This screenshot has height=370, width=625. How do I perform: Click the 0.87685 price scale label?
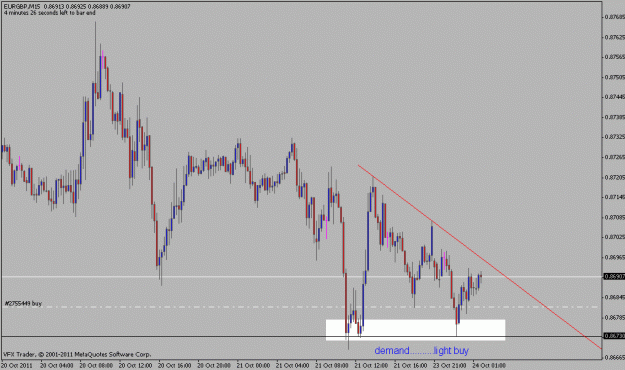tap(614, 17)
